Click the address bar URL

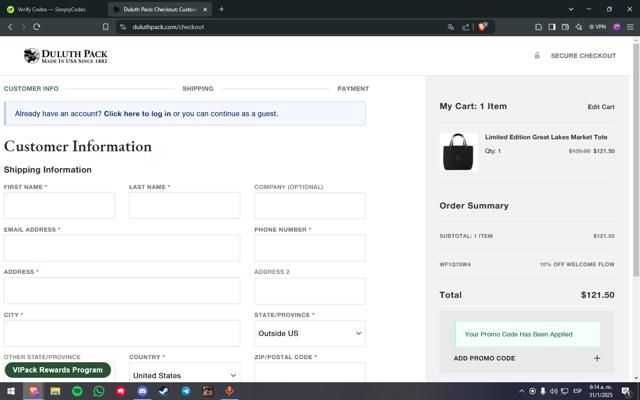168,27
